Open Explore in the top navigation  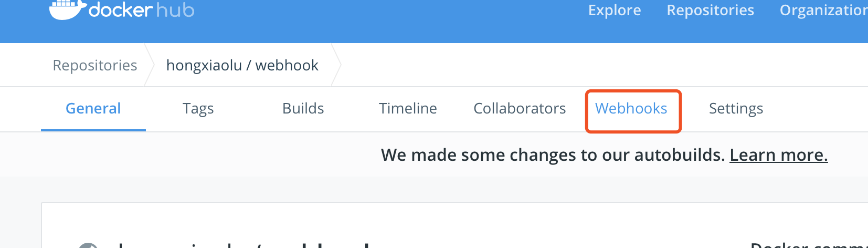click(x=615, y=10)
